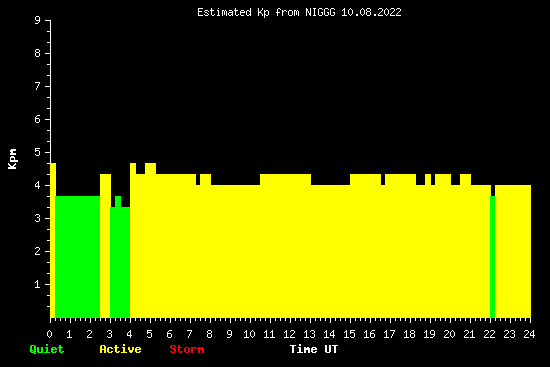Click the red Storm legend label
This screenshot has width=550, height=367.
(x=187, y=349)
